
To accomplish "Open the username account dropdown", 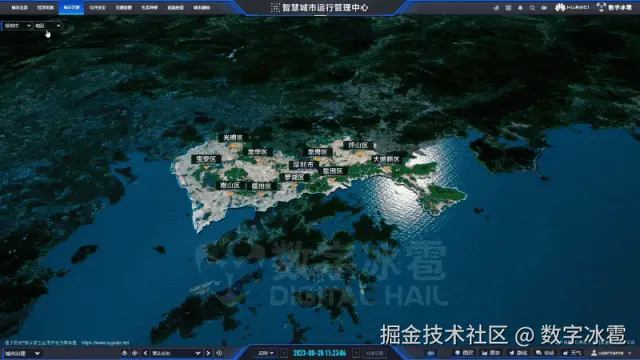I will pyautogui.click(x=611, y=353).
